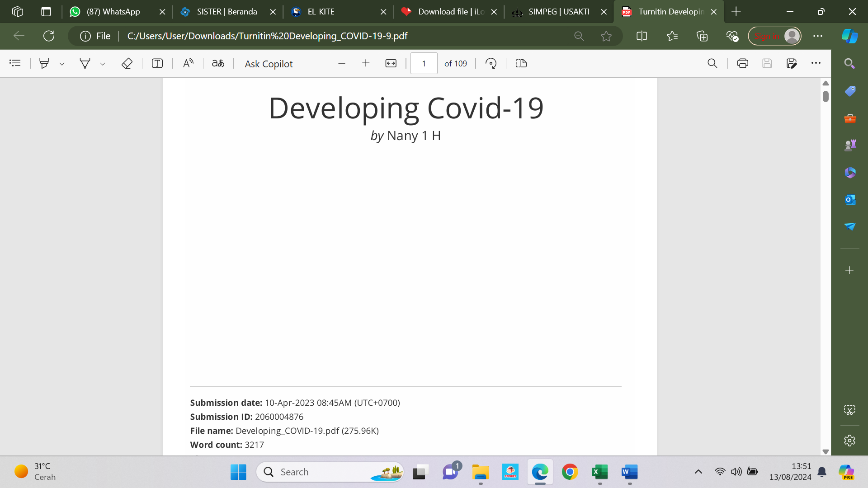Screen dimensions: 868x488
Task: Click the address bar file path
Action: (267, 36)
